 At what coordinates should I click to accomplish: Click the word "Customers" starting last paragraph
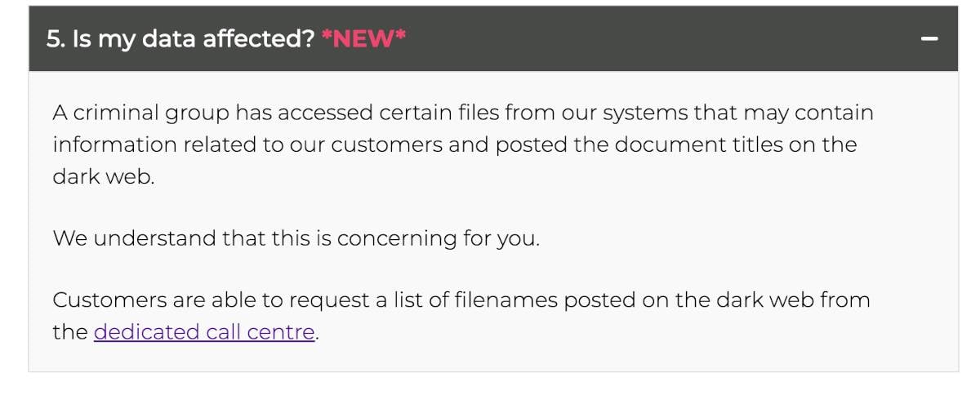click(109, 300)
